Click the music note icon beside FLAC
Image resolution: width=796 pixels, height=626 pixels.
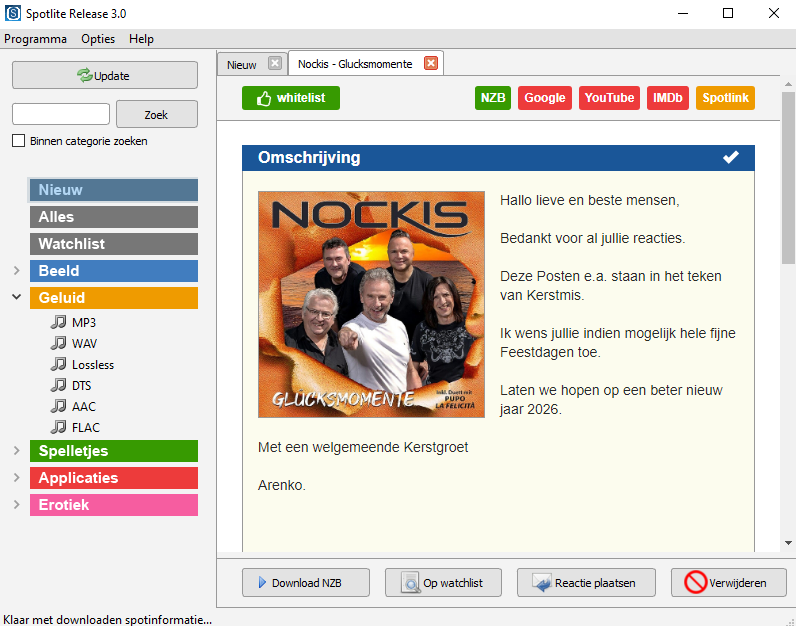tap(58, 427)
